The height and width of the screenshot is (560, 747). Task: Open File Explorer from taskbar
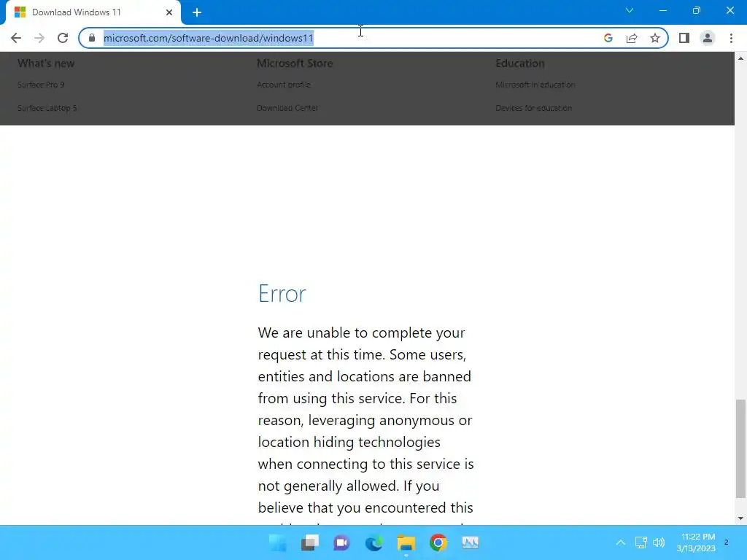point(406,542)
